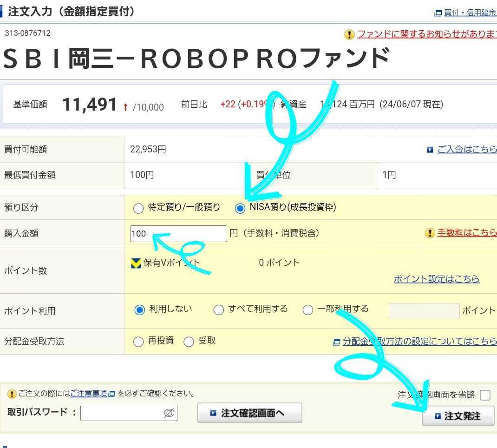Click the 取引パスワード input field
497x448 pixels.
point(129,413)
